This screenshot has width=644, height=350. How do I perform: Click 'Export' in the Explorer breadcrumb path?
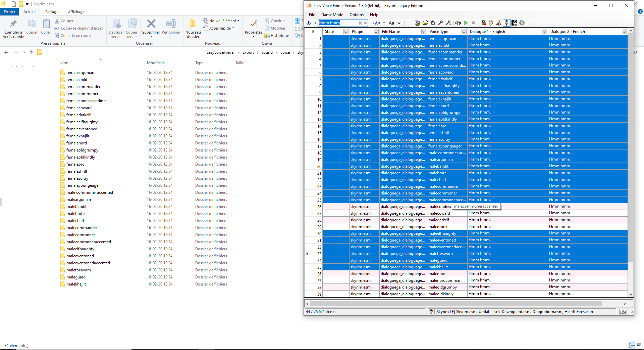click(248, 52)
